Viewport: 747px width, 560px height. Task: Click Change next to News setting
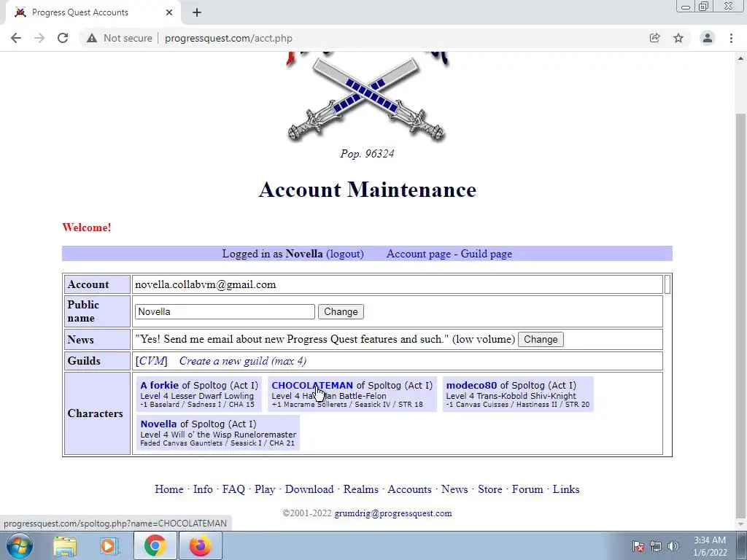[541, 340]
